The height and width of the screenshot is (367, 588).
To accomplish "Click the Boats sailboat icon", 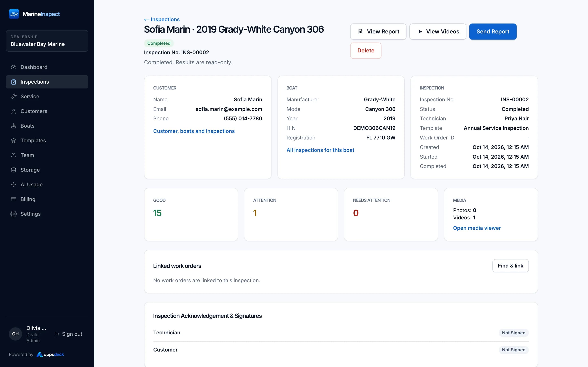I will coord(14,126).
